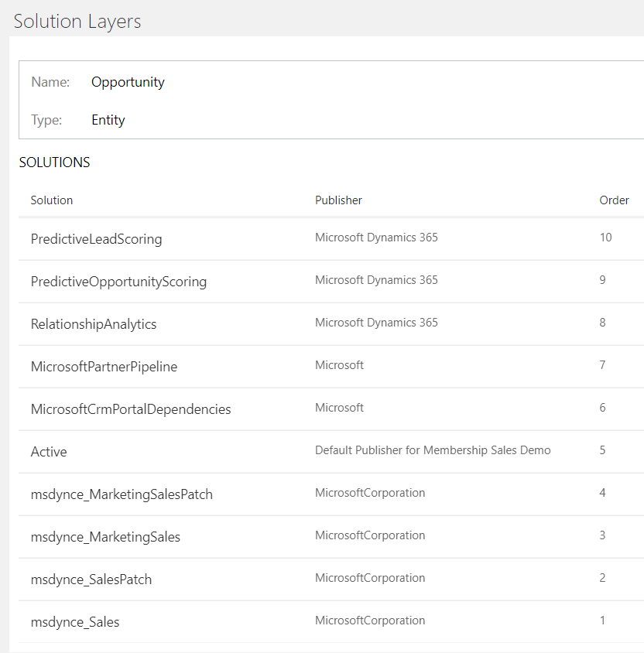Click the Entity type value
644x653 pixels.
tap(108, 120)
